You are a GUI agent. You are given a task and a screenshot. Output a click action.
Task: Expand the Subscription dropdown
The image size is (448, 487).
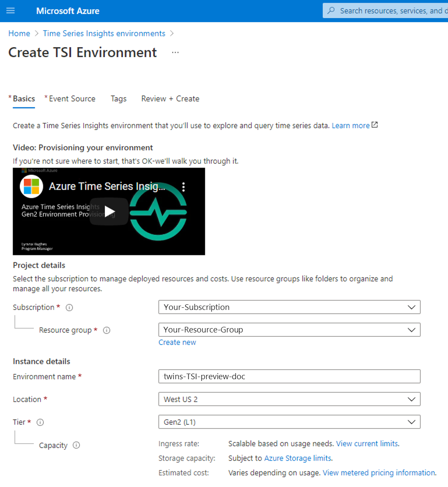click(x=289, y=307)
